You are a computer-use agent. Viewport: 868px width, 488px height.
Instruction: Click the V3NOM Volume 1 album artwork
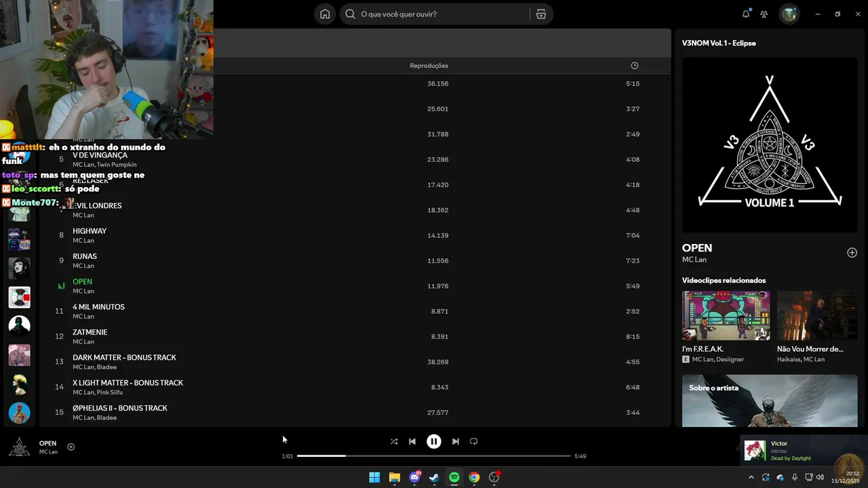point(770,144)
